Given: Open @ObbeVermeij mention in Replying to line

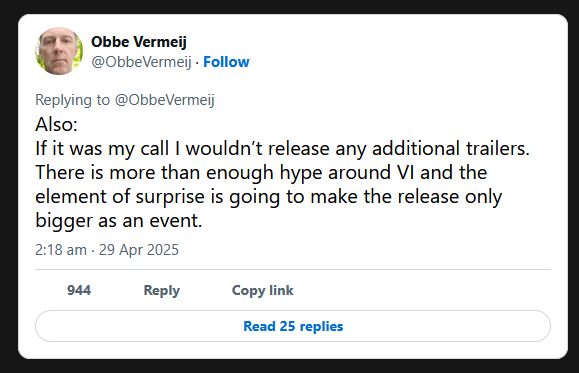Looking at the screenshot, I should [165, 100].
